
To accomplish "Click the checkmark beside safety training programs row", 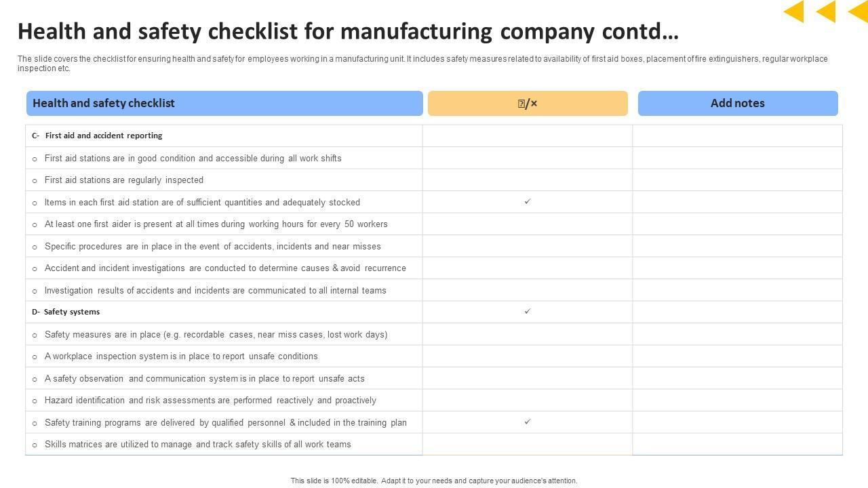I will click(528, 422).
